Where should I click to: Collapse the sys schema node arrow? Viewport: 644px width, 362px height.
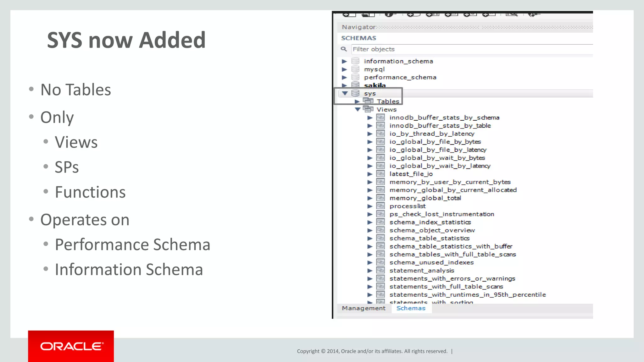point(345,93)
